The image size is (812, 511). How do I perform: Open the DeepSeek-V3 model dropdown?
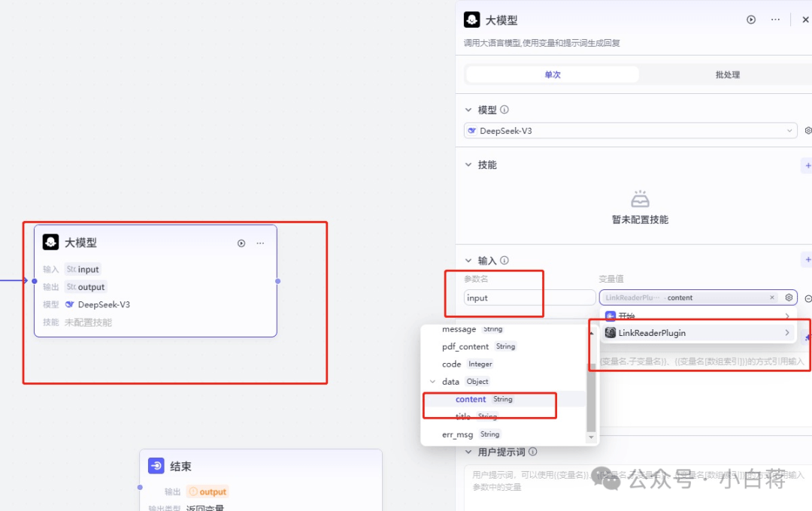pyautogui.click(x=630, y=131)
